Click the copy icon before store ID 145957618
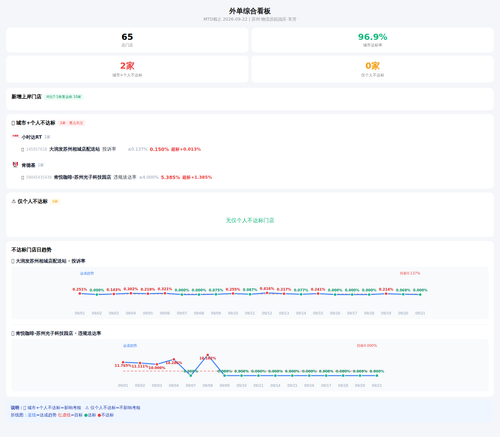The height and width of the screenshot is (437, 500). coord(23,149)
